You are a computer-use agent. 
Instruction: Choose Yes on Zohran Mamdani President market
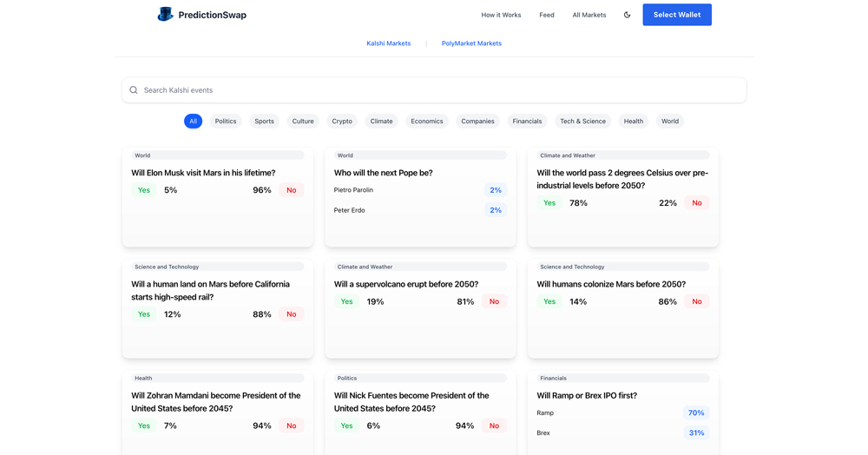(x=144, y=425)
